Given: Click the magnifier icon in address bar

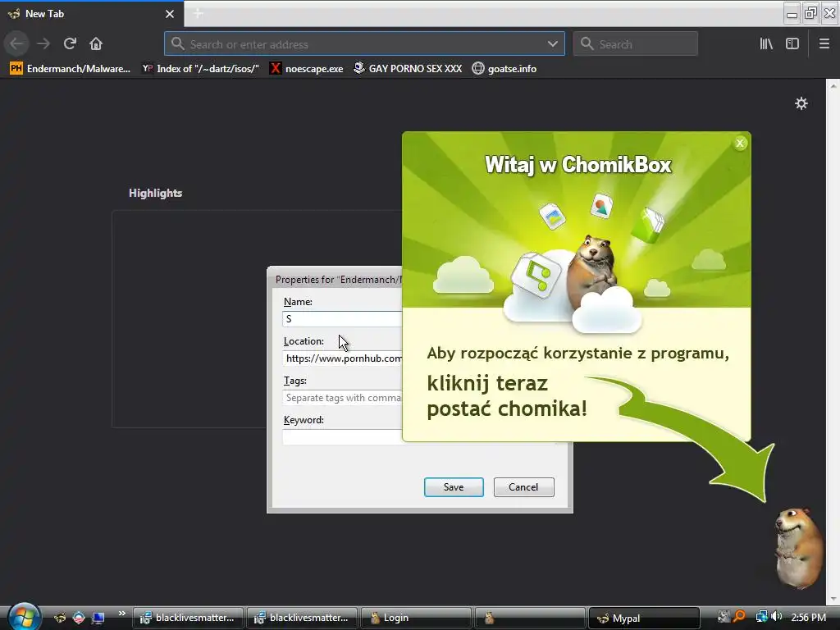Looking at the screenshot, I should pos(178,44).
